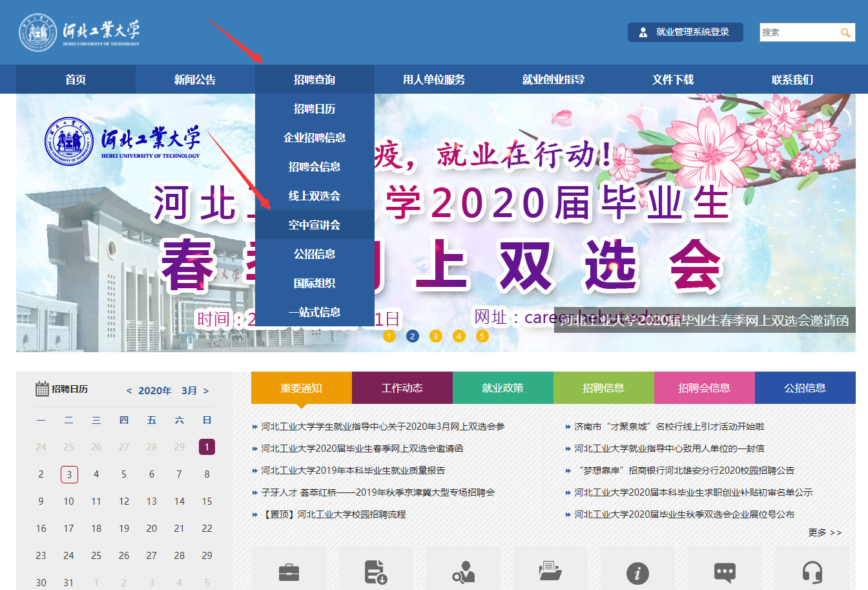Click the person search icon tile
The image size is (868, 590).
[x=463, y=572]
